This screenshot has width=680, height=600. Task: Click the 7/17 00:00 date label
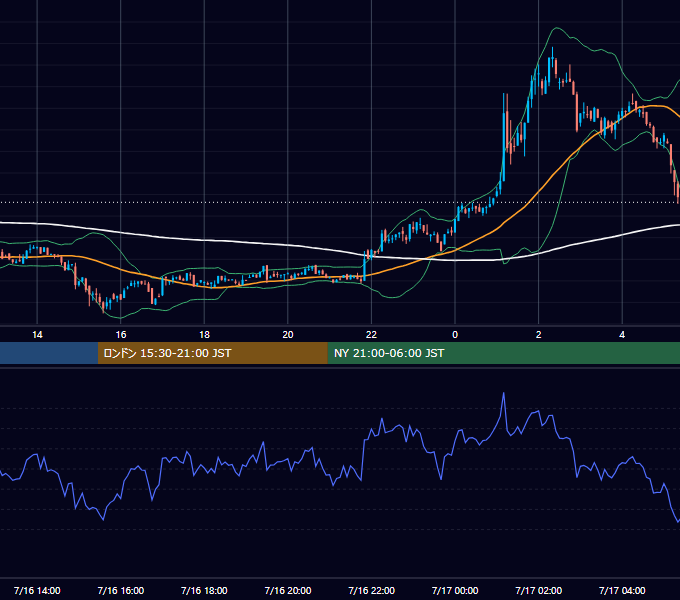tap(455, 590)
